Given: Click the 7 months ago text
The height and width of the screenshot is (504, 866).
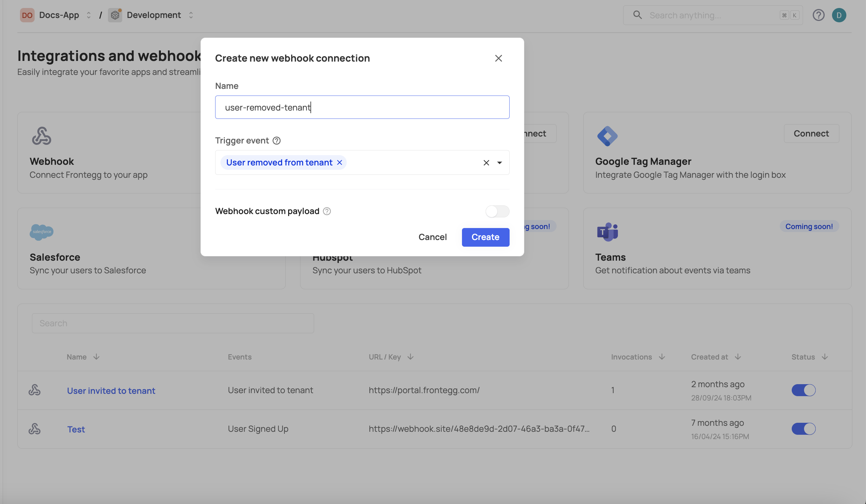Looking at the screenshot, I should coord(717,422).
